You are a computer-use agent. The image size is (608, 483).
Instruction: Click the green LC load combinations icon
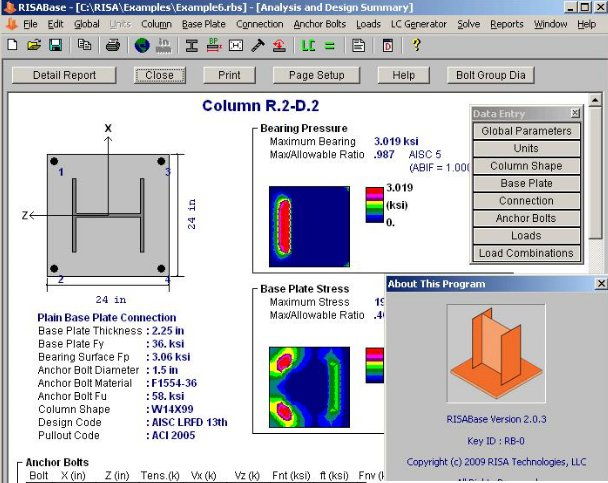pyautogui.click(x=308, y=46)
